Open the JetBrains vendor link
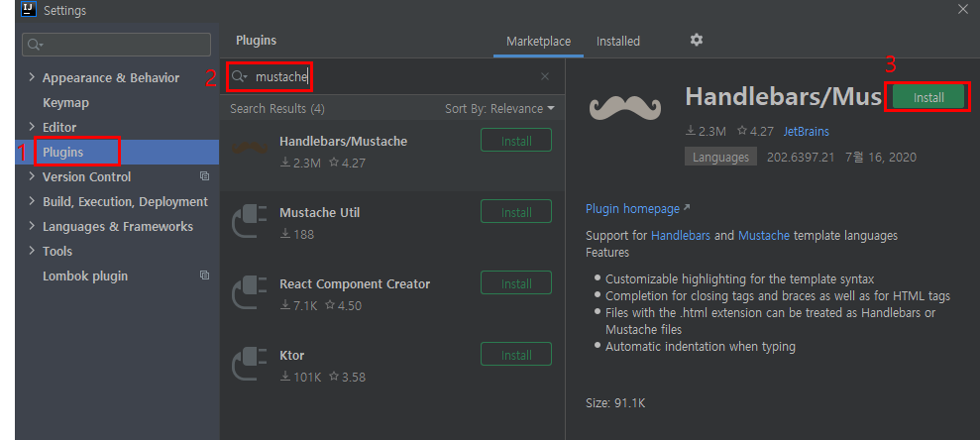980x440 pixels. 807,131
